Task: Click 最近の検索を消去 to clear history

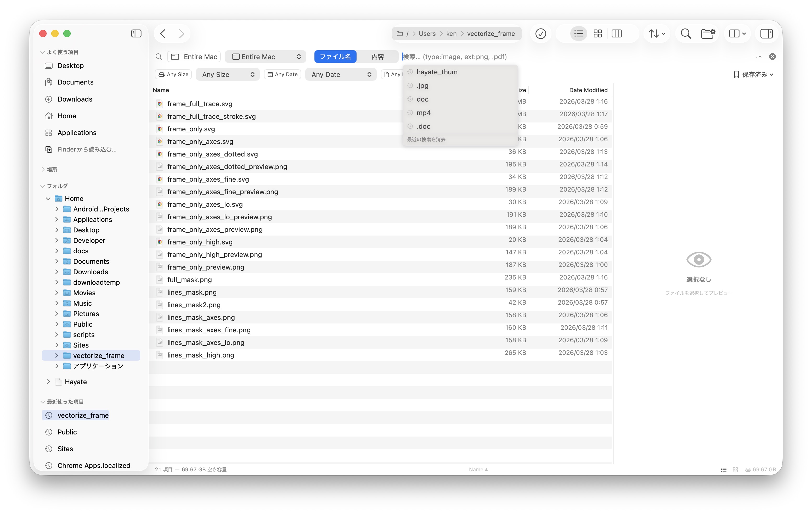Action: click(x=426, y=139)
